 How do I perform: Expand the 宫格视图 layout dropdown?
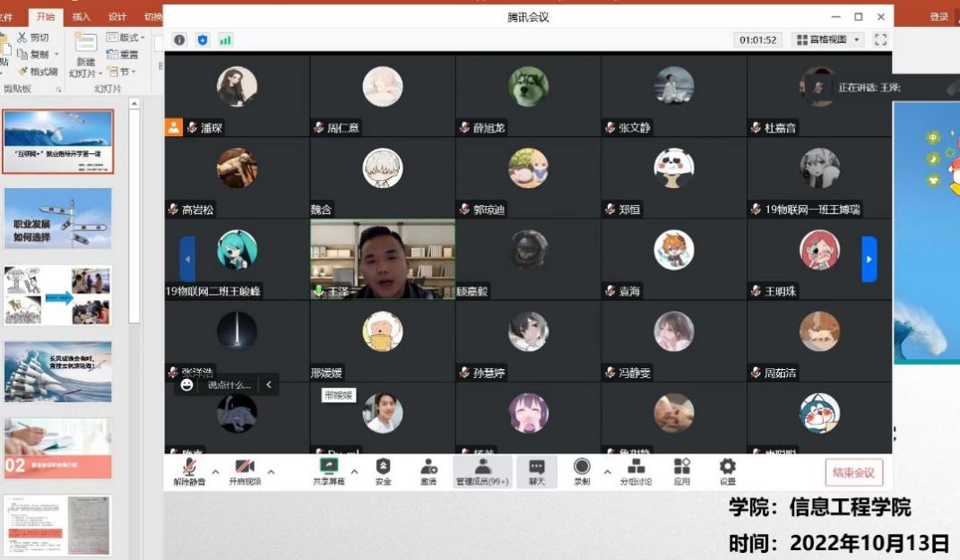(x=858, y=40)
